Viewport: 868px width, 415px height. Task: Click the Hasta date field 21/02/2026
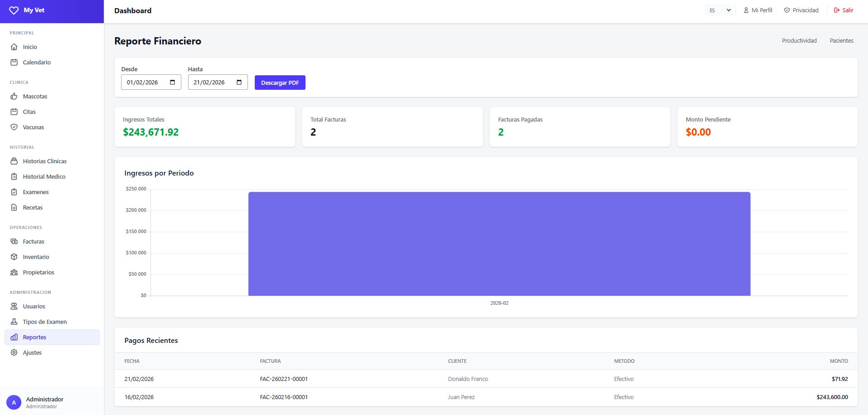[x=218, y=82]
